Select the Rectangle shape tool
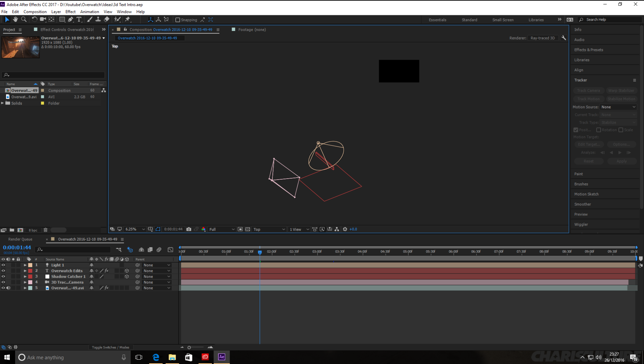The image size is (644, 364). (62, 20)
